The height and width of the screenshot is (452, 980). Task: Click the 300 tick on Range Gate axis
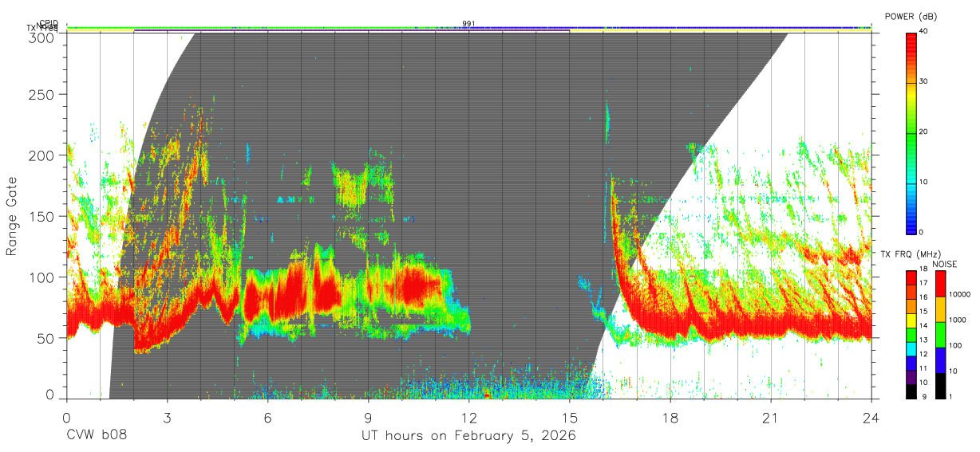click(41, 37)
